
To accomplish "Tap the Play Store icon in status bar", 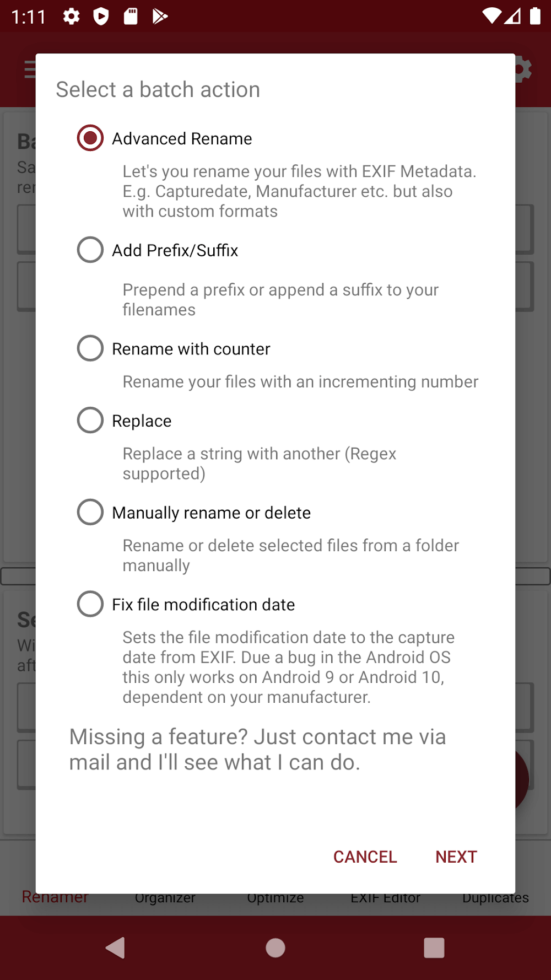I will pyautogui.click(x=160, y=17).
